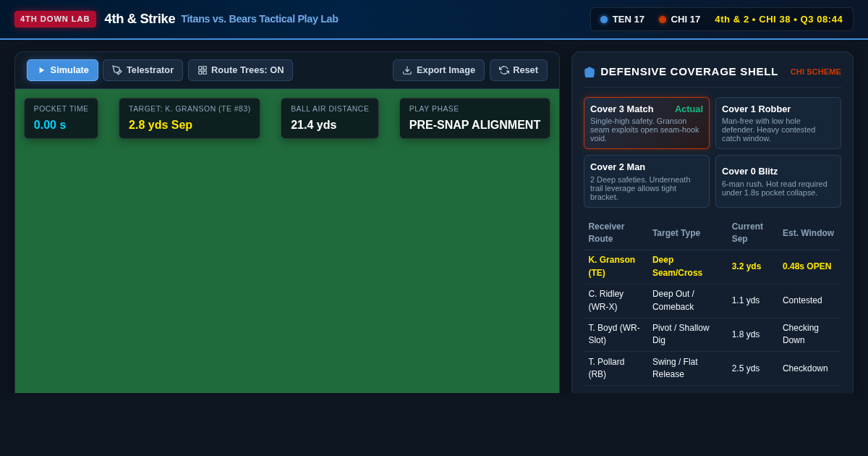Start the Simulate button
The height and width of the screenshot is (456, 868).
tap(63, 70)
